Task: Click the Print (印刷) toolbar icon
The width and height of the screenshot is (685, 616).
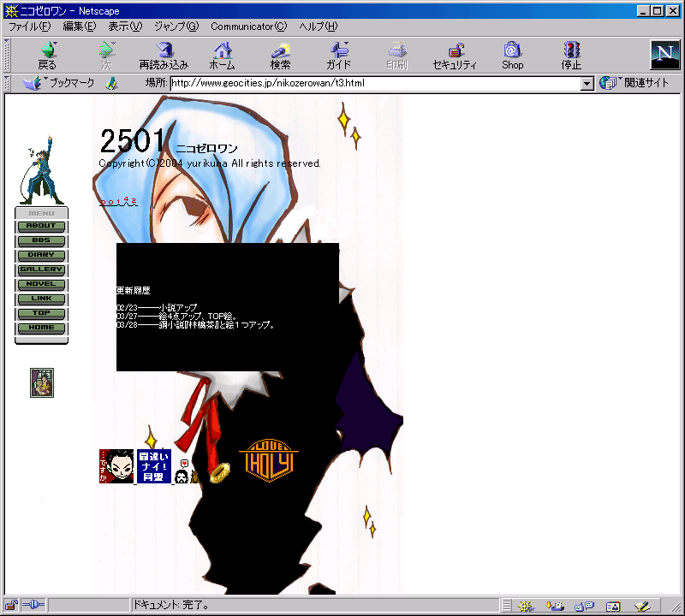Action: point(397,56)
